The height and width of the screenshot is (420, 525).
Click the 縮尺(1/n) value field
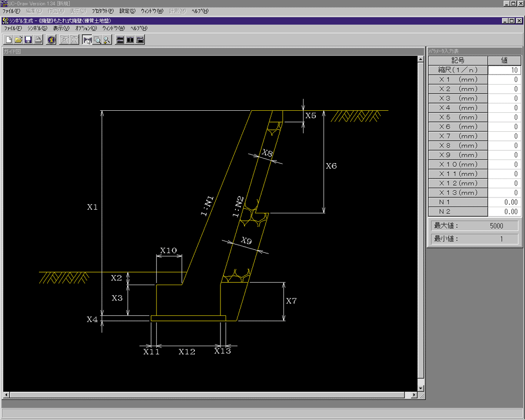tap(503, 70)
